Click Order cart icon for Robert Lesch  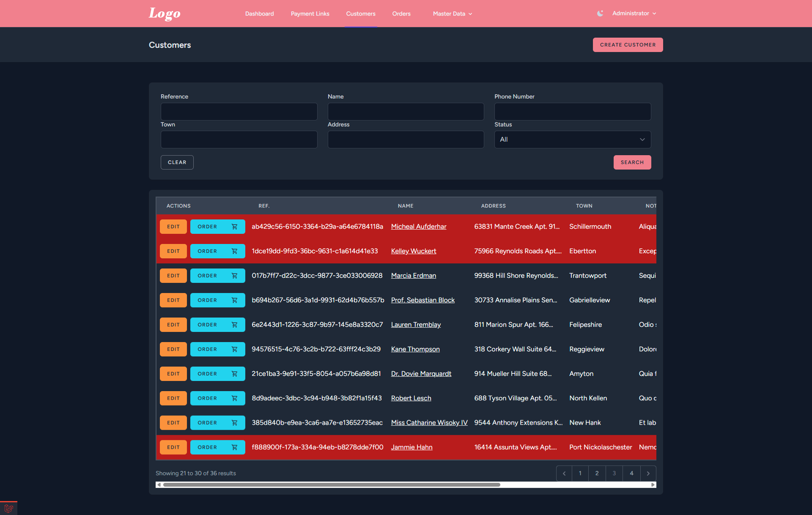pyautogui.click(x=234, y=398)
